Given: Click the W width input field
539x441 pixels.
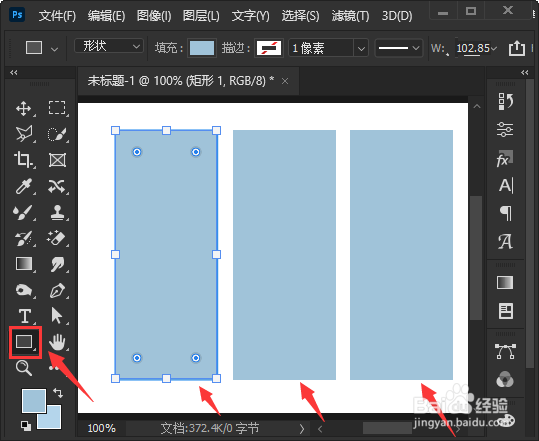Looking at the screenshot, I should (473, 48).
